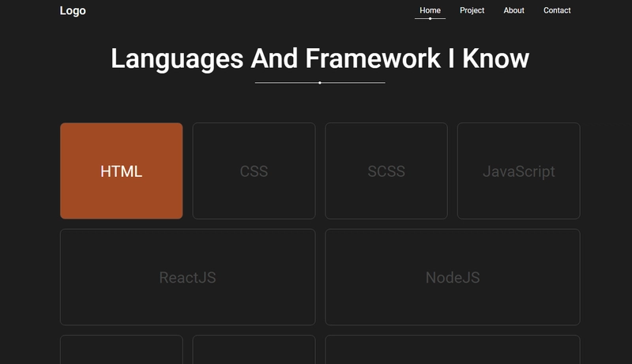Image resolution: width=632 pixels, height=364 pixels.
Task: Choose the SCSS skill card
Action: tap(386, 171)
